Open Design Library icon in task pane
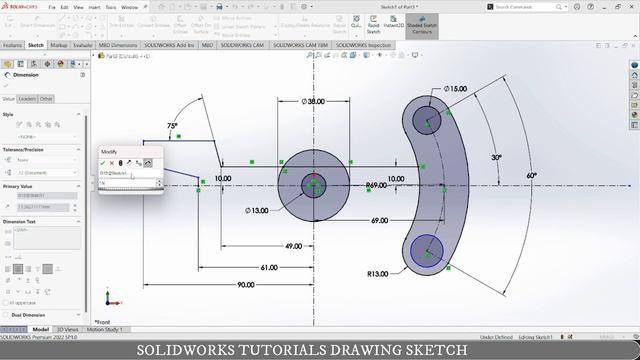 coord(634,85)
